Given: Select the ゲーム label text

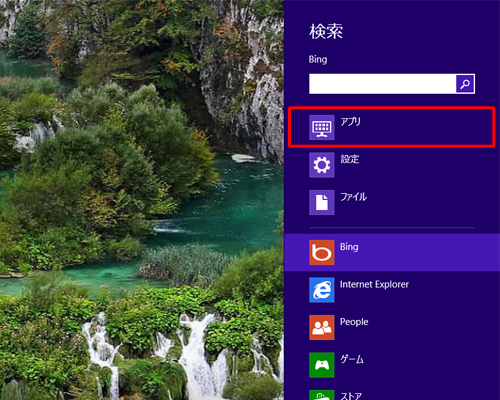Looking at the screenshot, I should point(352,359).
